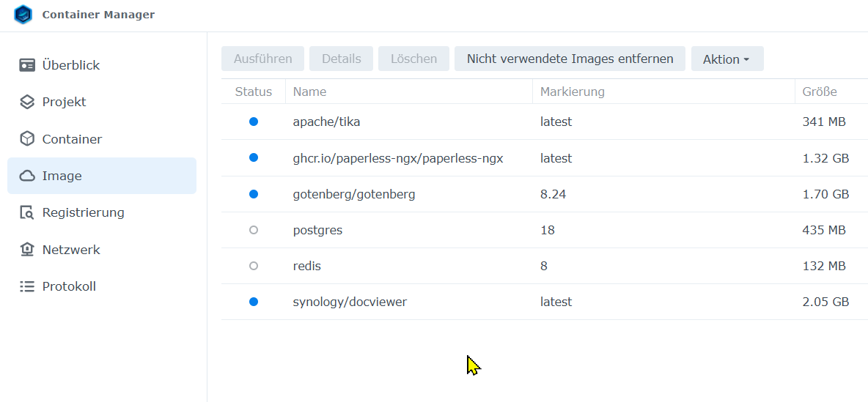Click the Container cube icon
This screenshot has width=868, height=402.
[27, 139]
